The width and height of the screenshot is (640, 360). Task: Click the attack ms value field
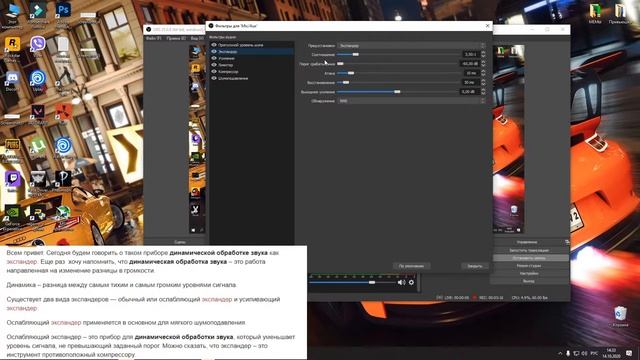pyautogui.click(x=470, y=73)
